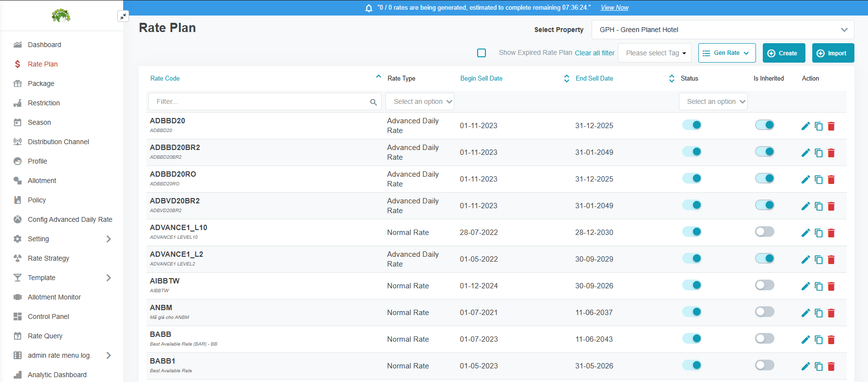The height and width of the screenshot is (382, 868).
Task: Edit the AIBBTW rate plan with pencil icon
Action: click(x=805, y=286)
